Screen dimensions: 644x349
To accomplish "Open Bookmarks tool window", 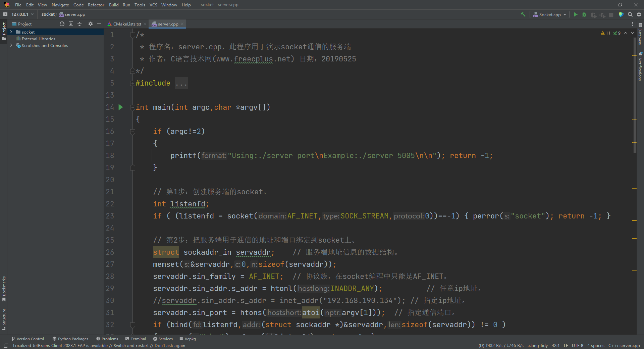I will 4,288.
